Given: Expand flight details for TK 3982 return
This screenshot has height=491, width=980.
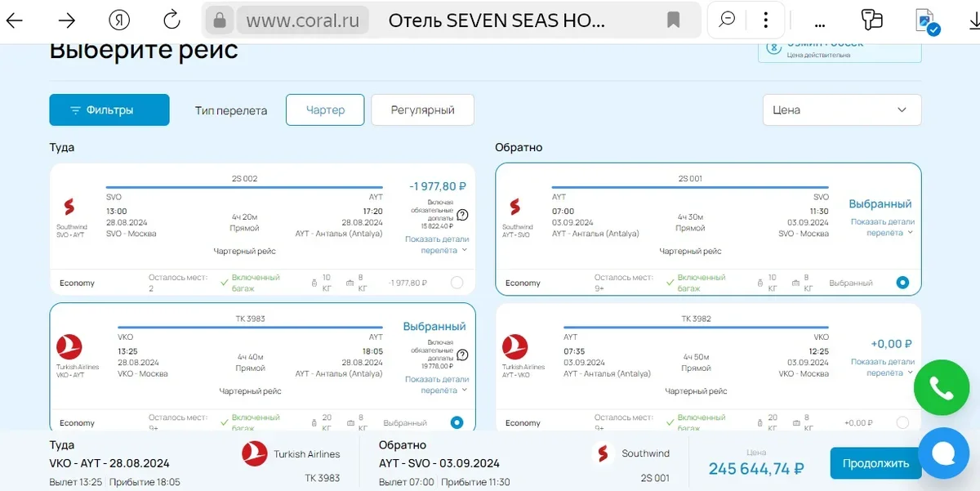Looking at the screenshot, I should coord(882,367).
